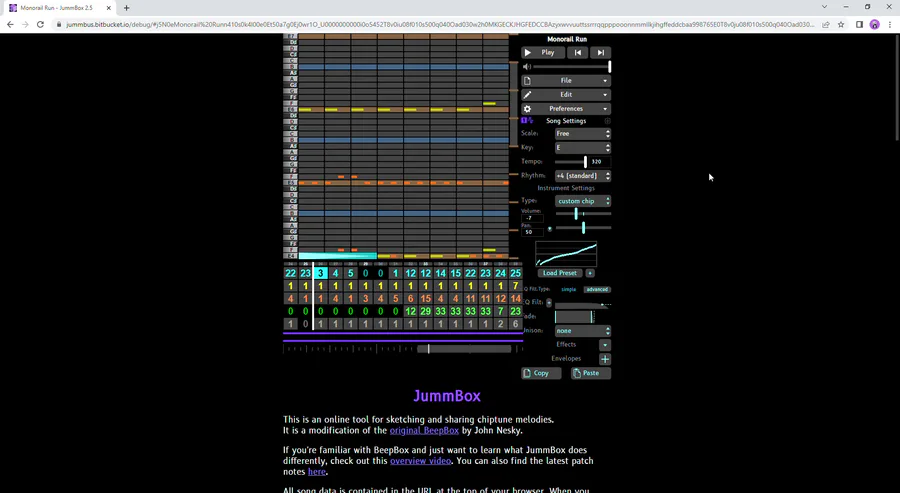
Task: Select pattern 7 in the green channel
Action: coord(501,311)
